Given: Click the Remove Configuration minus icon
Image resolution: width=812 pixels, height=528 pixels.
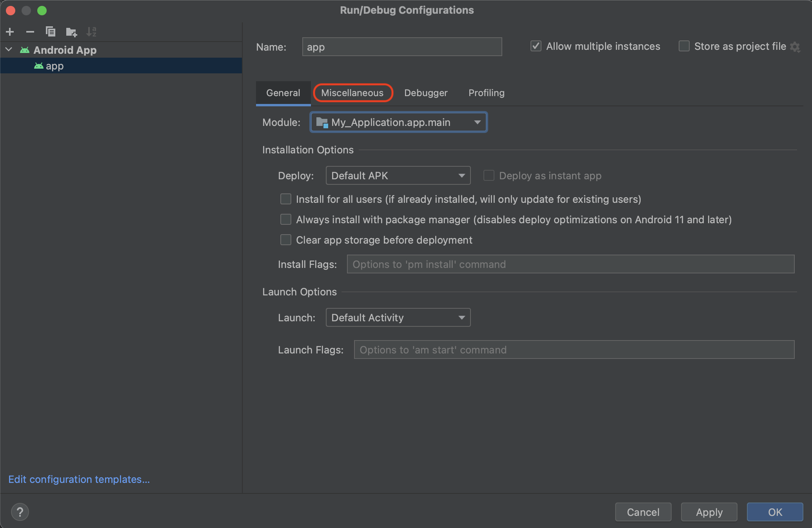Looking at the screenshot, I should [x=30, y=32].
